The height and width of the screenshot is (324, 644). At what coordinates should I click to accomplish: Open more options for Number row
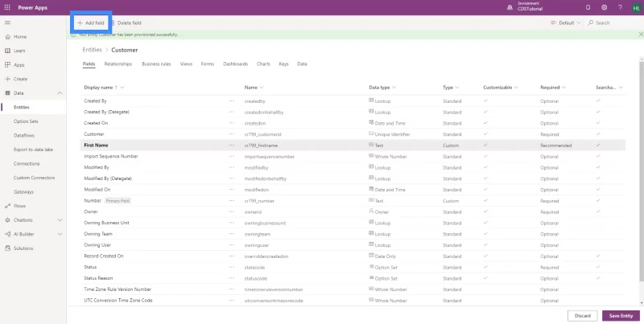point(232,201)
